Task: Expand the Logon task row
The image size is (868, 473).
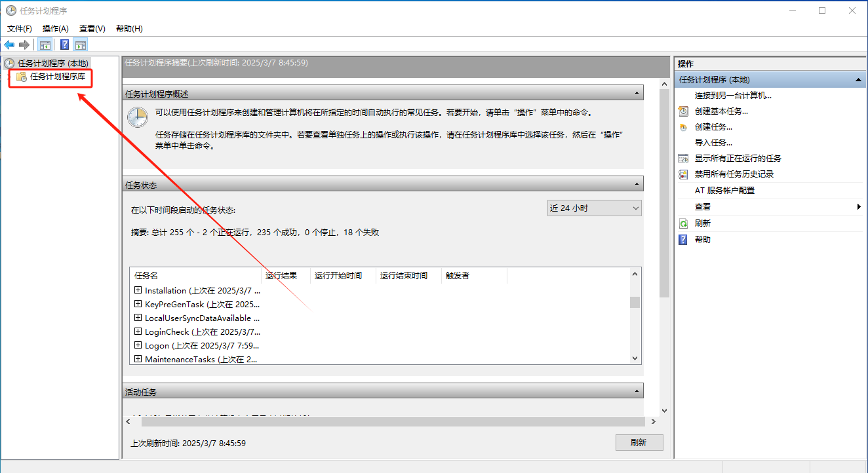Action: (138, 345)
